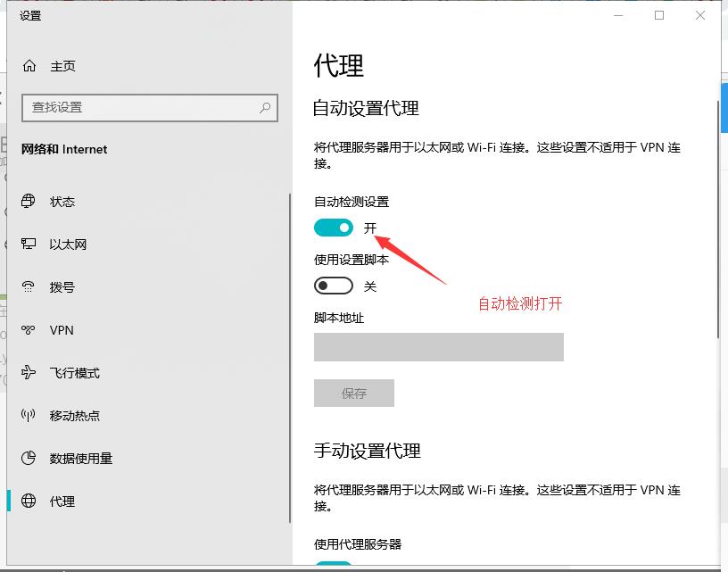This screenshot has height=572, width=728.
Task: Expand the 网络和 Internet section header
Action: click(63, 149)
